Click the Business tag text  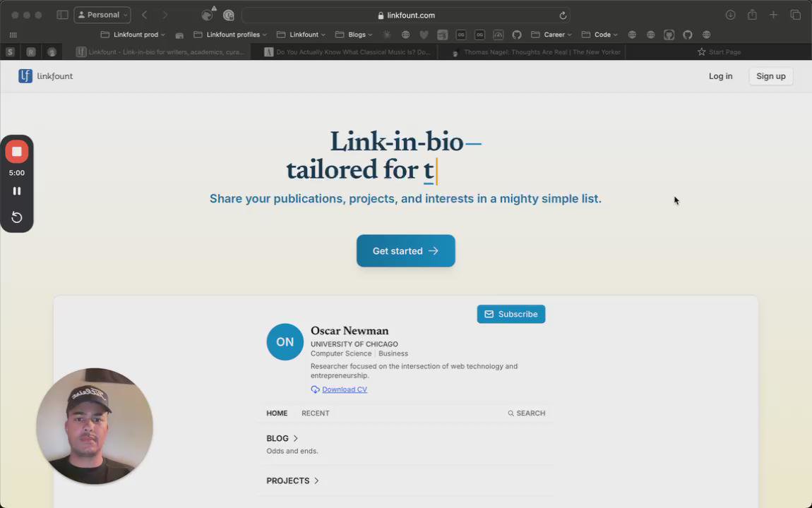[393, 353]
